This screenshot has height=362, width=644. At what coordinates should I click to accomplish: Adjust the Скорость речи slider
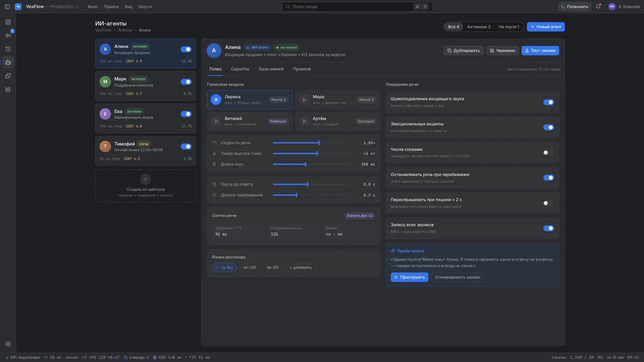tap(311, 143)
